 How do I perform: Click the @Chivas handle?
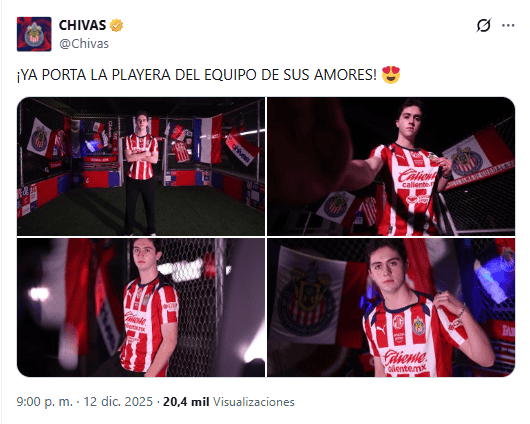coord(84,44)
